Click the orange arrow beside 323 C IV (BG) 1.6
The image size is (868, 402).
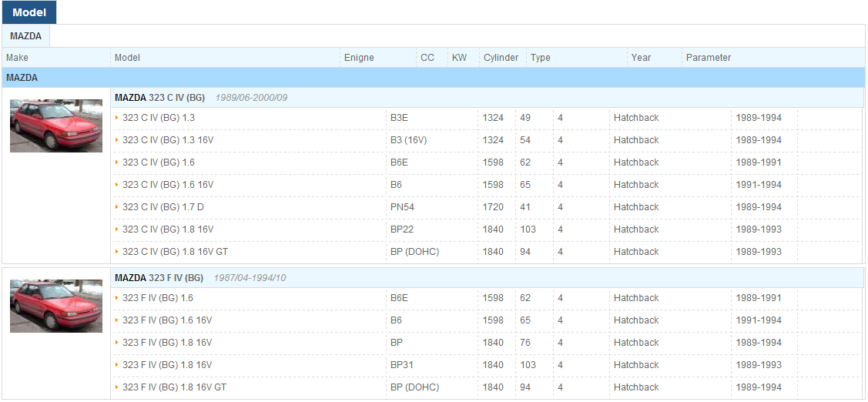pos(117,162)
